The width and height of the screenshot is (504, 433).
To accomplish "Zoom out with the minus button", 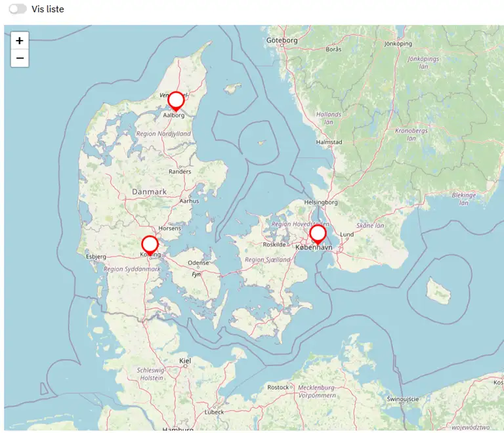I will coord(20,58).
